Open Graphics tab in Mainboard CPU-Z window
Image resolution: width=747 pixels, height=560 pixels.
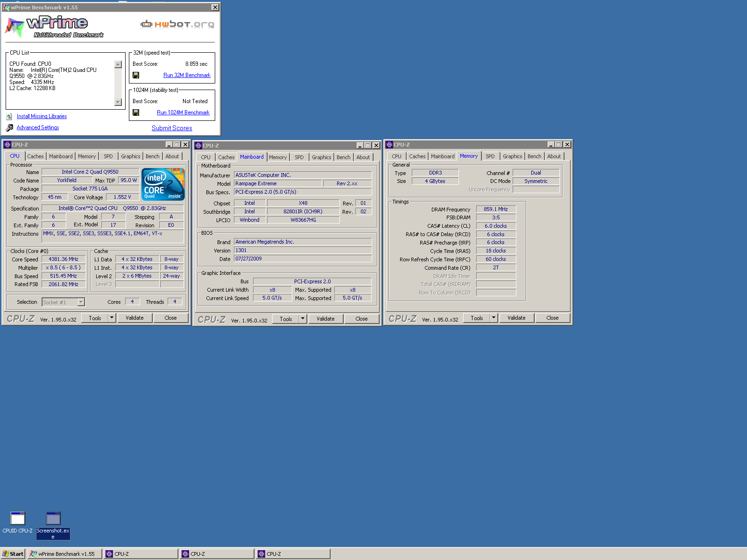322,157
